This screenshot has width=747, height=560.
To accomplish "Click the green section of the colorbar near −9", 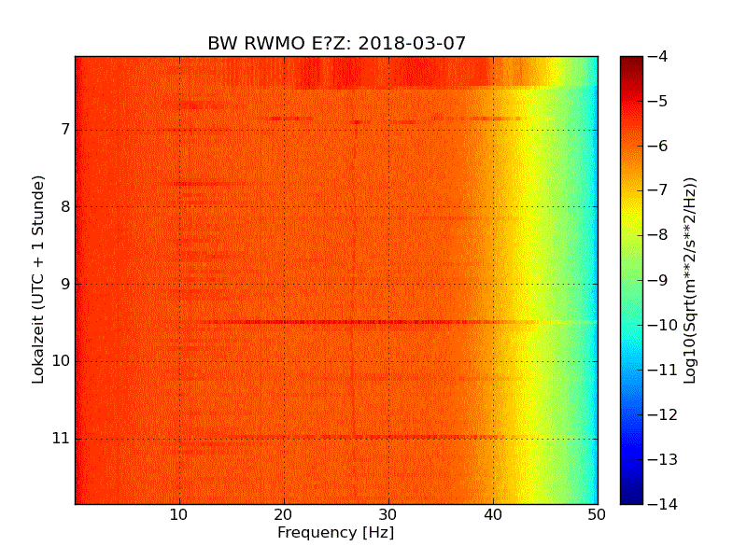I will (631, 280).
